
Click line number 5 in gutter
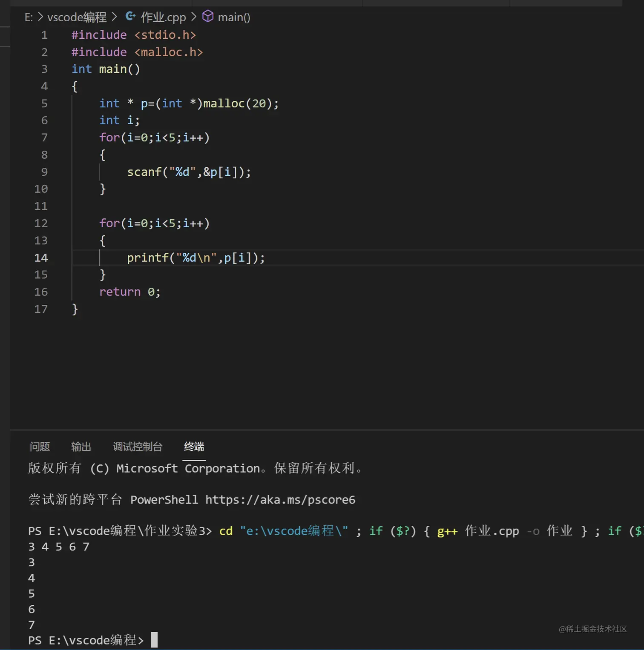(x=44, y=103)
